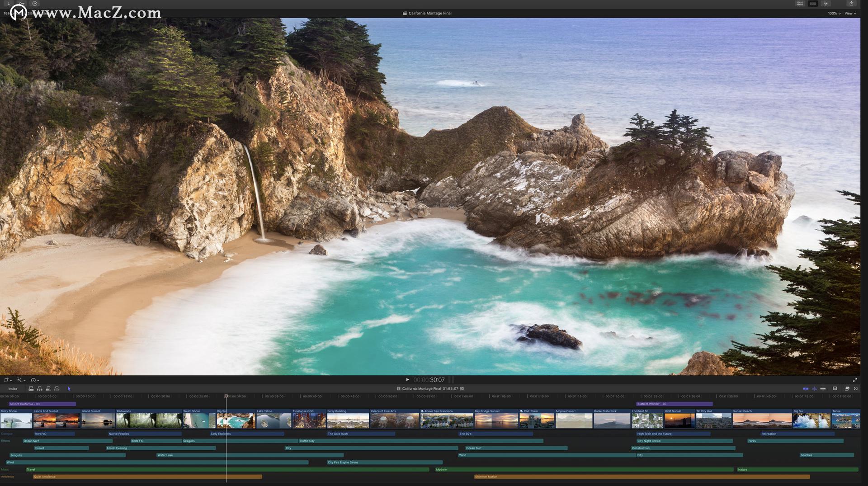868x486 pixels.
Task: Select the Mojave Desert clip
Action: tap(574, 419)
